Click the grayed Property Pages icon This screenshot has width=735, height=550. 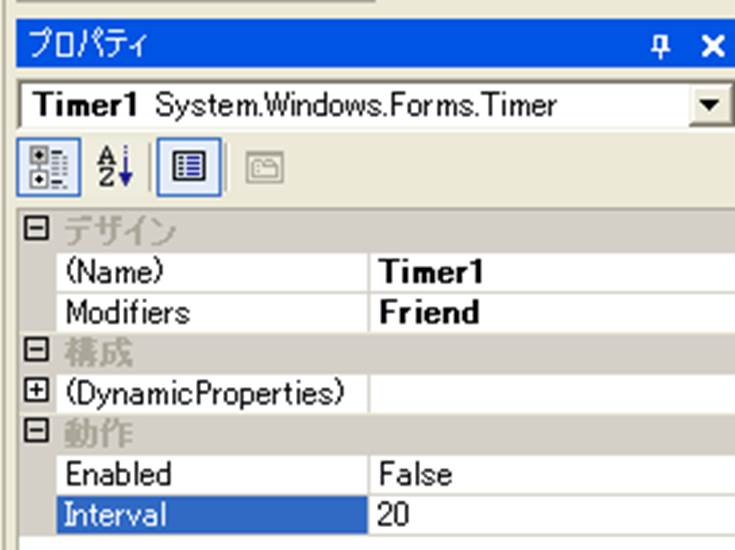264,167
